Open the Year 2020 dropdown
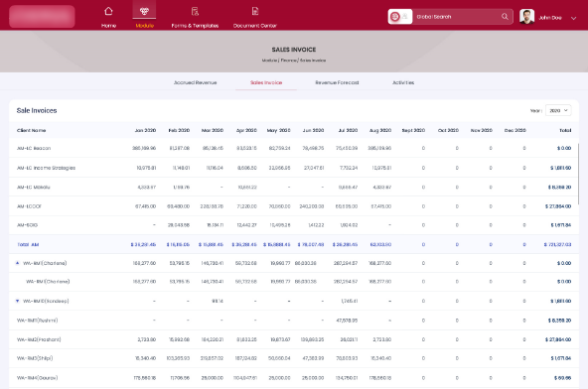The height and width of the screenshot is (389, 588). point(558,110)
